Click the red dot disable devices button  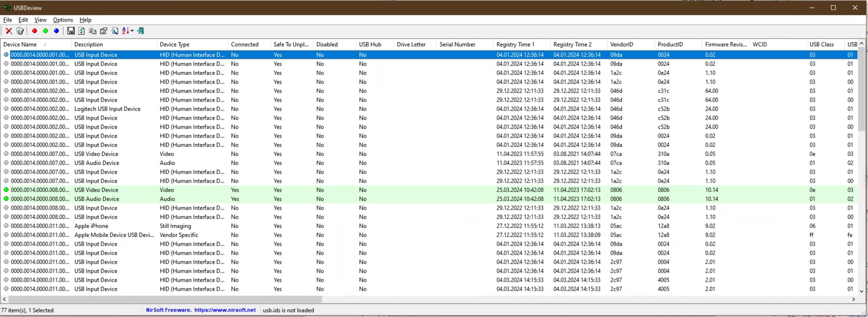click(x=35, y=31)
